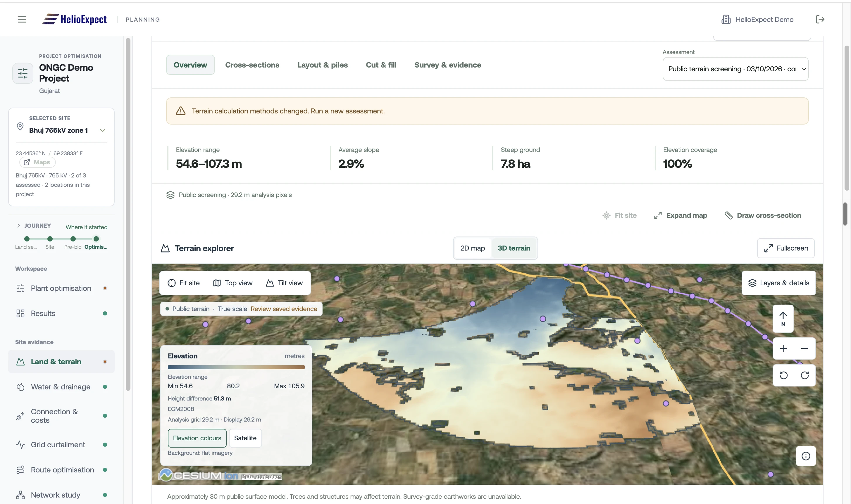Zoom in with the plus icon

click(x=783, y=348)
